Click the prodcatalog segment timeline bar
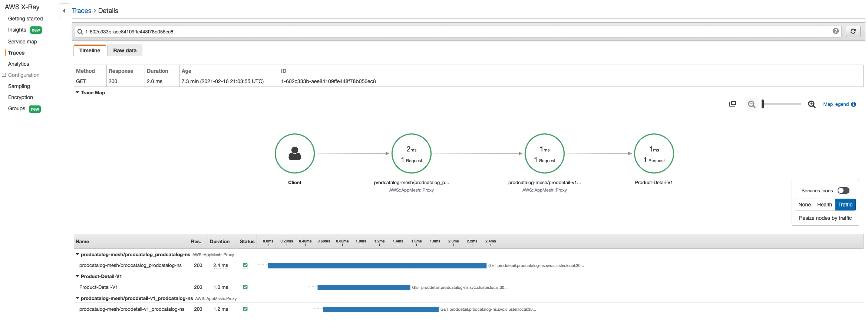868x323 pixels. 377,265
